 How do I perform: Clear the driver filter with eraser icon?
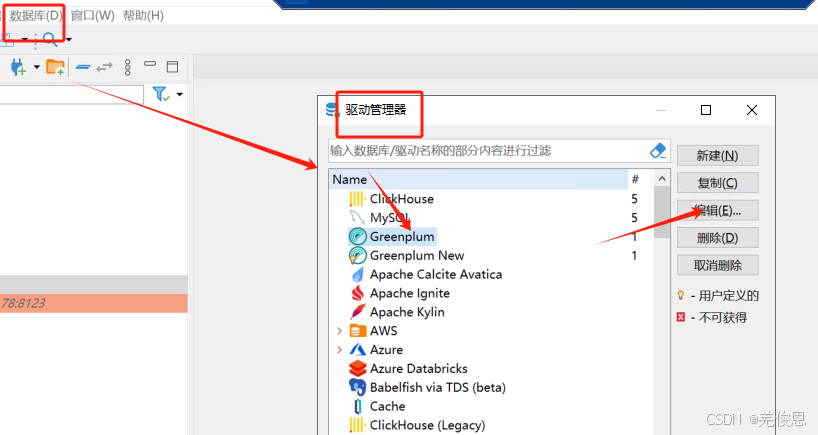(658, 151)
